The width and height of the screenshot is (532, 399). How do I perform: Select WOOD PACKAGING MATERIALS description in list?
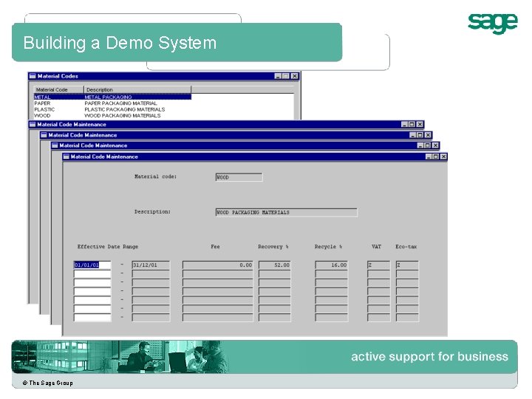(123, 115)
